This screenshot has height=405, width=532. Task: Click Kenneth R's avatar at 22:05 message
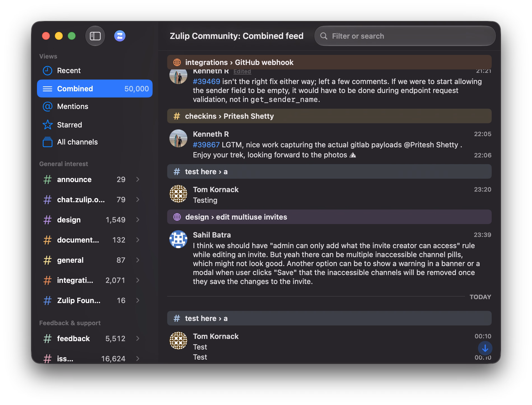178,138
